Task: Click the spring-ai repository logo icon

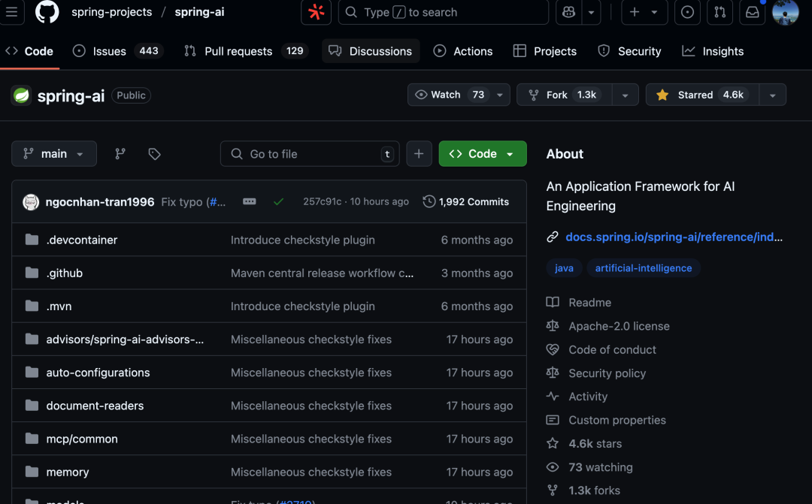Action: (21, 95)
